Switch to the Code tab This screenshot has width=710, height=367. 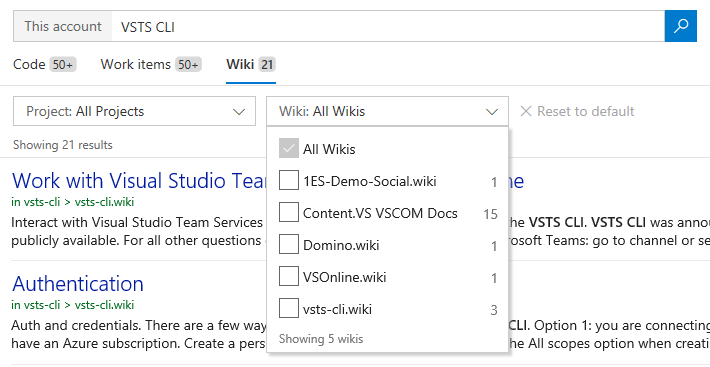click(44, 65)
